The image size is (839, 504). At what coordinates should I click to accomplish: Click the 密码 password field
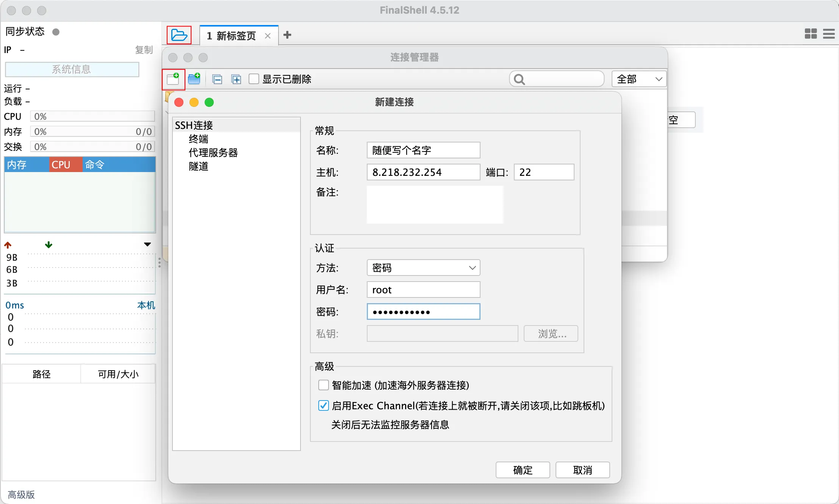click(424, 311)
